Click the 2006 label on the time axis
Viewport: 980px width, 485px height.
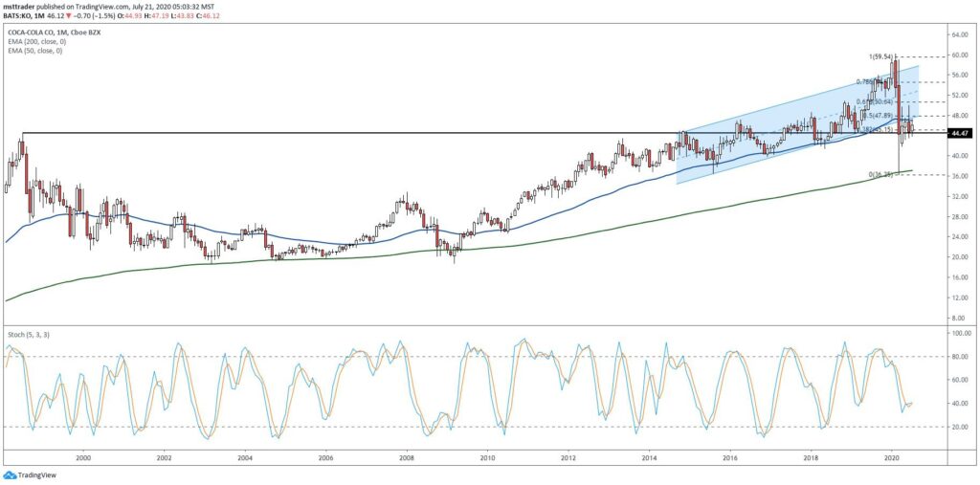click(326, 458)
